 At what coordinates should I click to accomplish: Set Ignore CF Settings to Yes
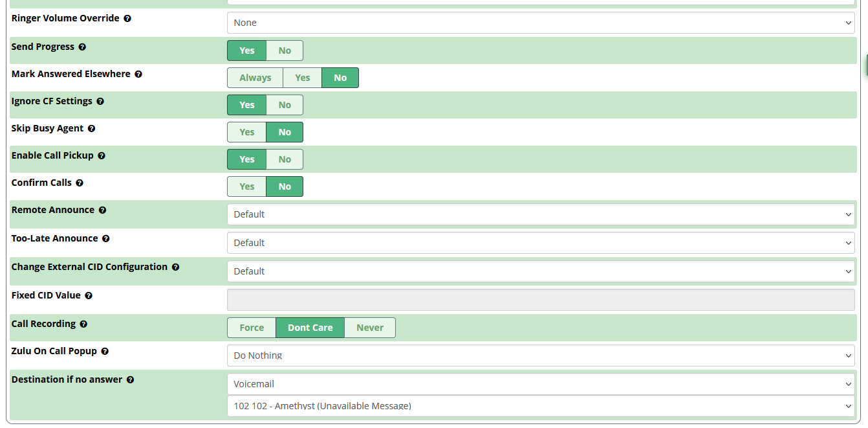247,105
